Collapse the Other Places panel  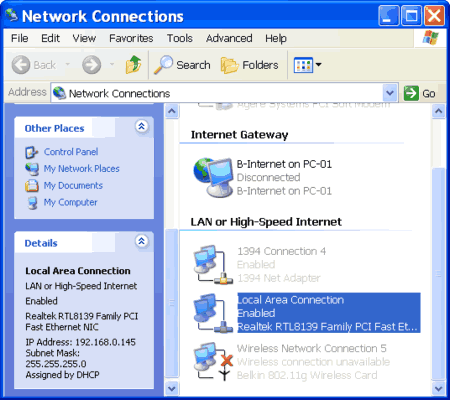tap(142, 126)
